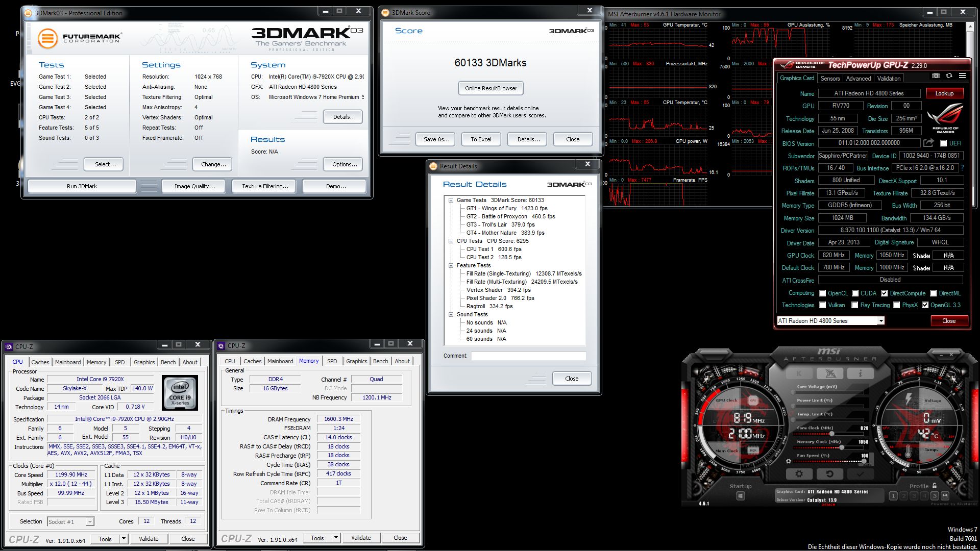Collapse the Sound Tests tree node
Screen dimensions: 980x551
pos(451,315)
